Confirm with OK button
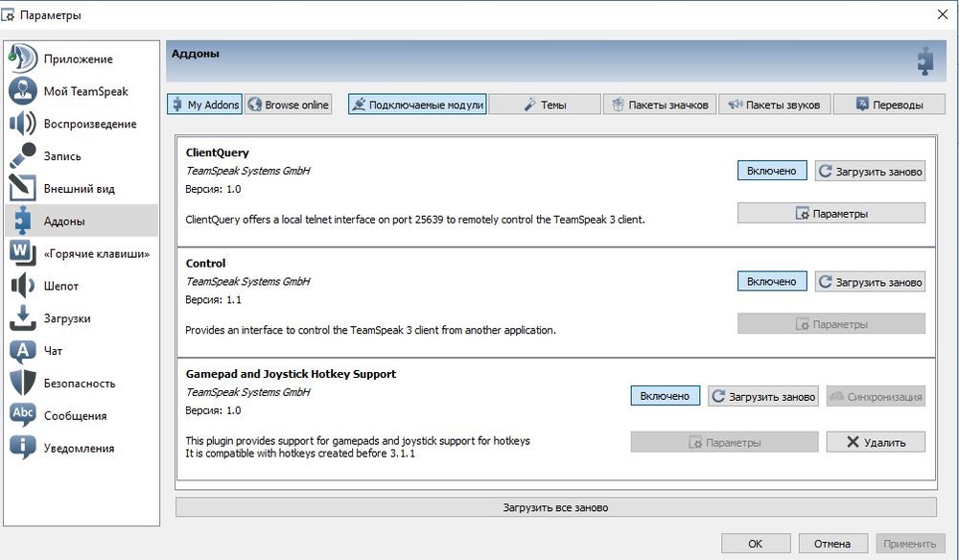The image size is (959, 560). pos(756,544)
